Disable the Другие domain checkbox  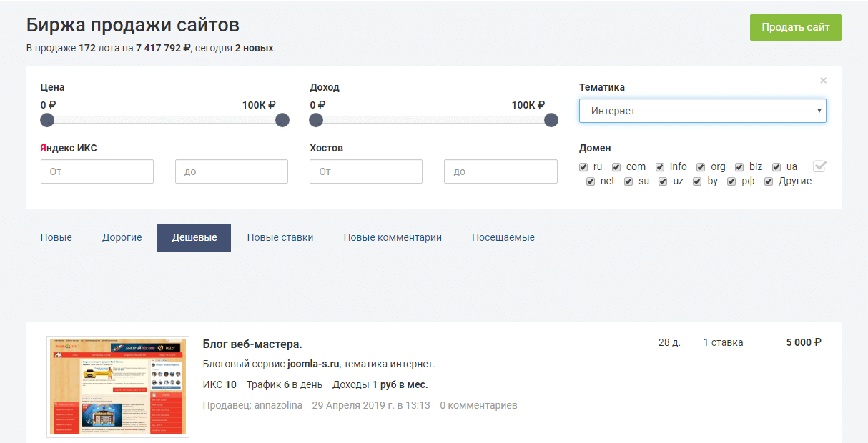tap(769, 181)
